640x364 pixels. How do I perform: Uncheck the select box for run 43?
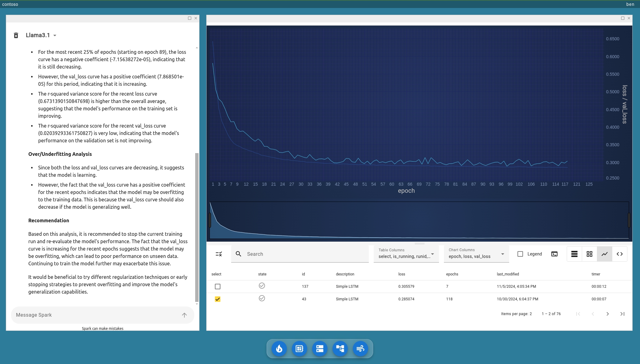click(218, 299)
